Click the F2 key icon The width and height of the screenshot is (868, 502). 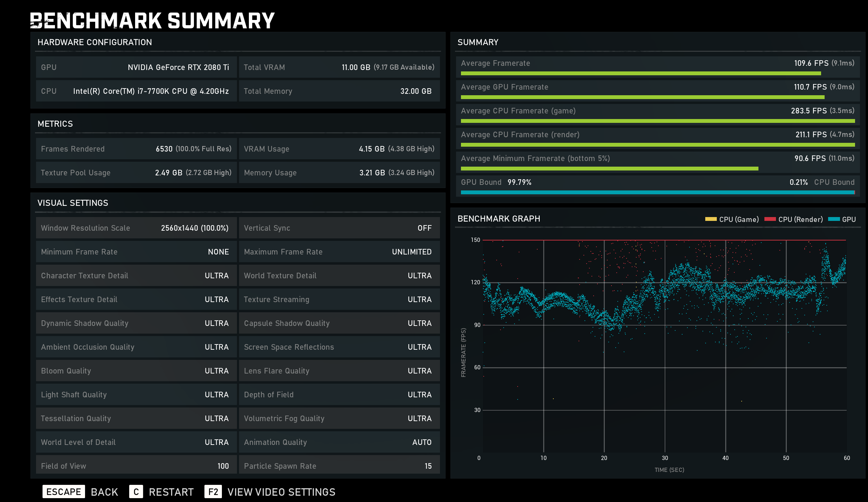pyautogui.click(x=213, y=492)
